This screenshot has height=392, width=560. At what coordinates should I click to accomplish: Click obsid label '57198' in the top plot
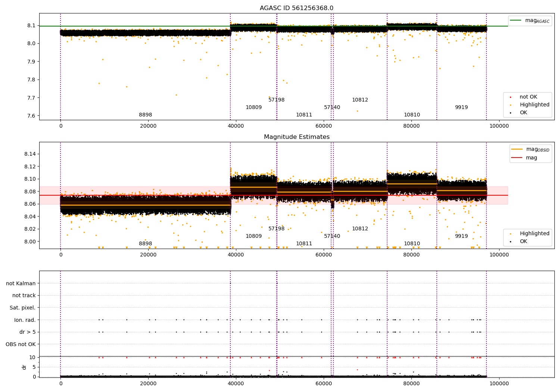tap(277, 100)
